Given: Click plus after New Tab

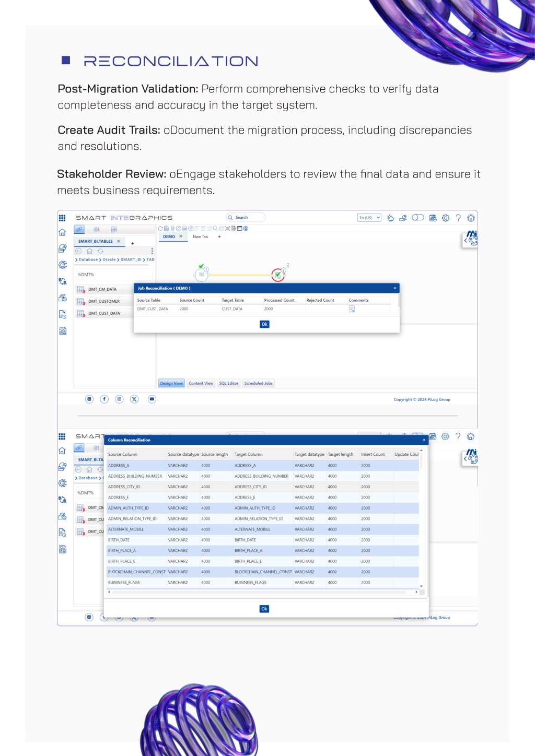Looking at the screenshot, I should click(x=219, y=237).
